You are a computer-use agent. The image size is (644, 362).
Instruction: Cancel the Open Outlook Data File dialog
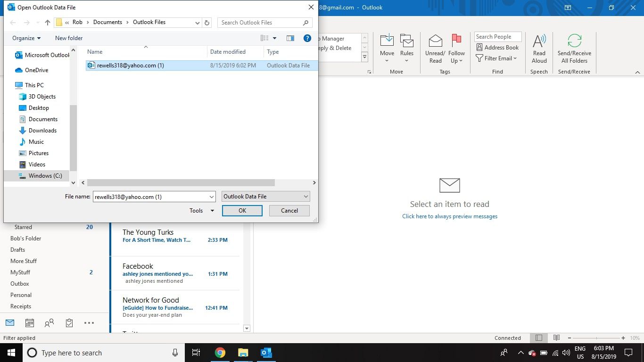[289, 211]
